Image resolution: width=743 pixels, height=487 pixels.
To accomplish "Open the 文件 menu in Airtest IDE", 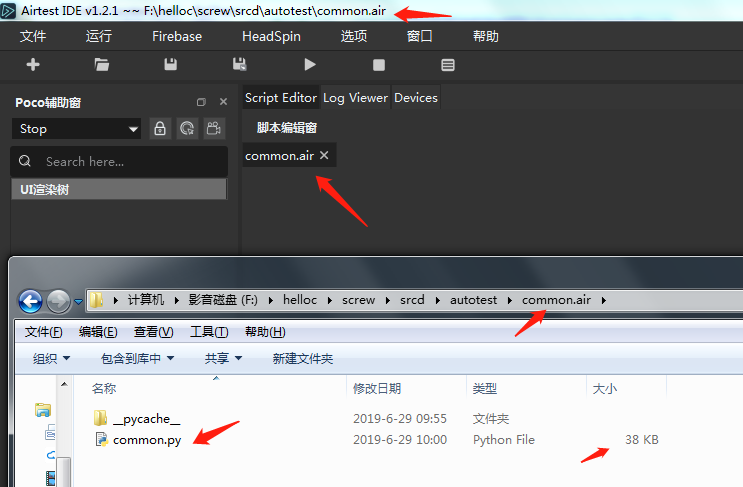I will (33, 36).
